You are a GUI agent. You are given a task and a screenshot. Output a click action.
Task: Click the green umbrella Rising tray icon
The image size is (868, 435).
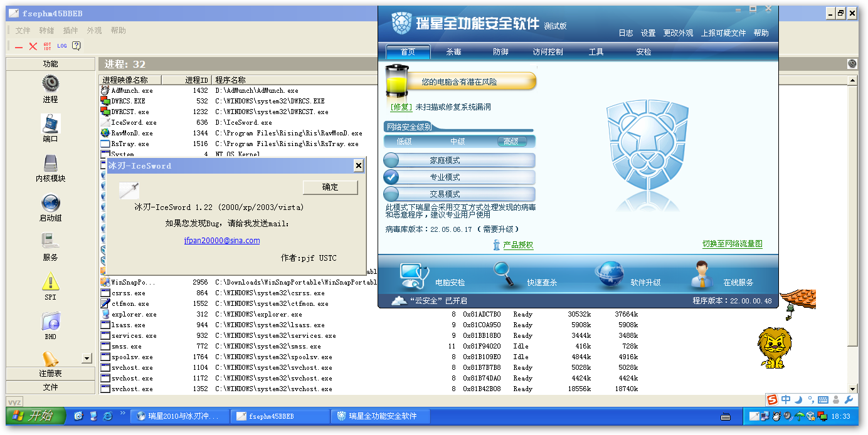pos(800,416)
